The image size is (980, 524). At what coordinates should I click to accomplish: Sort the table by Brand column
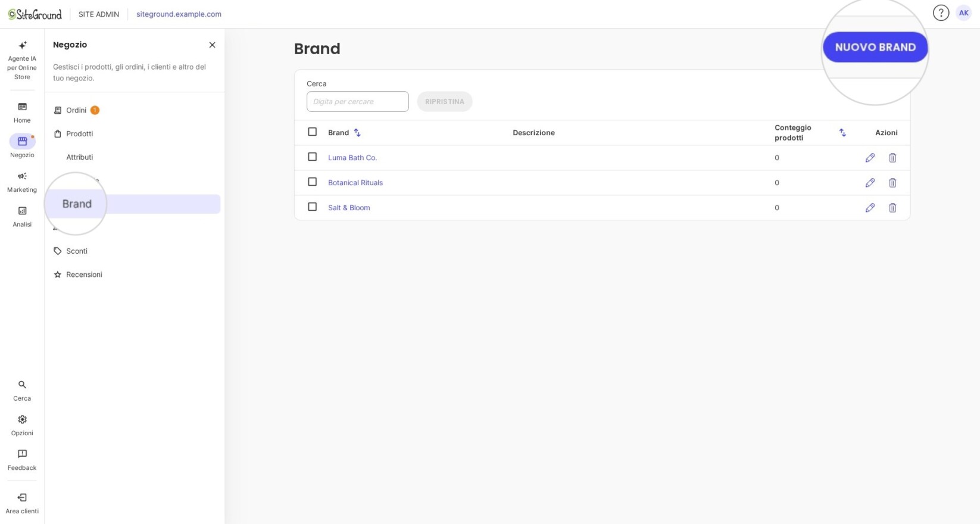point(357,133)
